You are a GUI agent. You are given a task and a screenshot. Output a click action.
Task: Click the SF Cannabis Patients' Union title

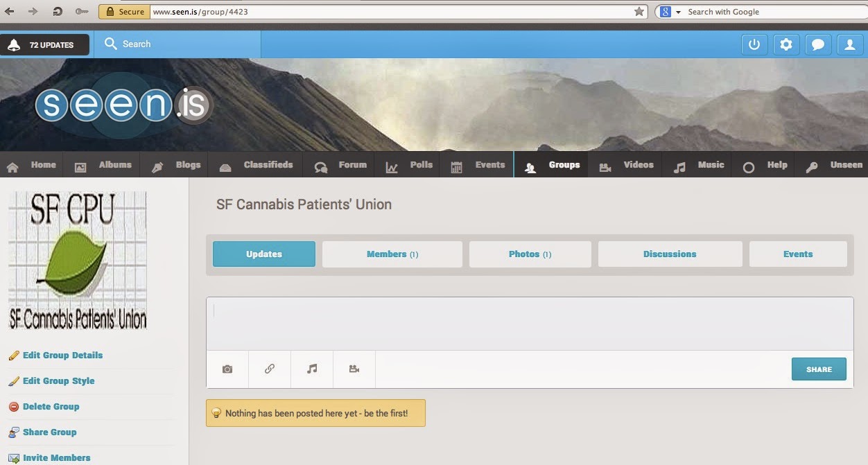click(304, 204)
